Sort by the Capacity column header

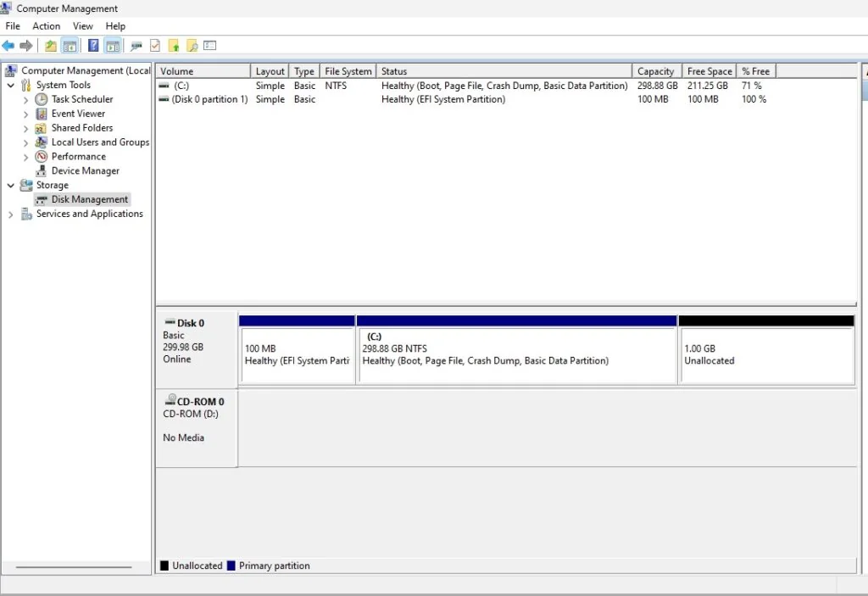(x=657, y=71)
